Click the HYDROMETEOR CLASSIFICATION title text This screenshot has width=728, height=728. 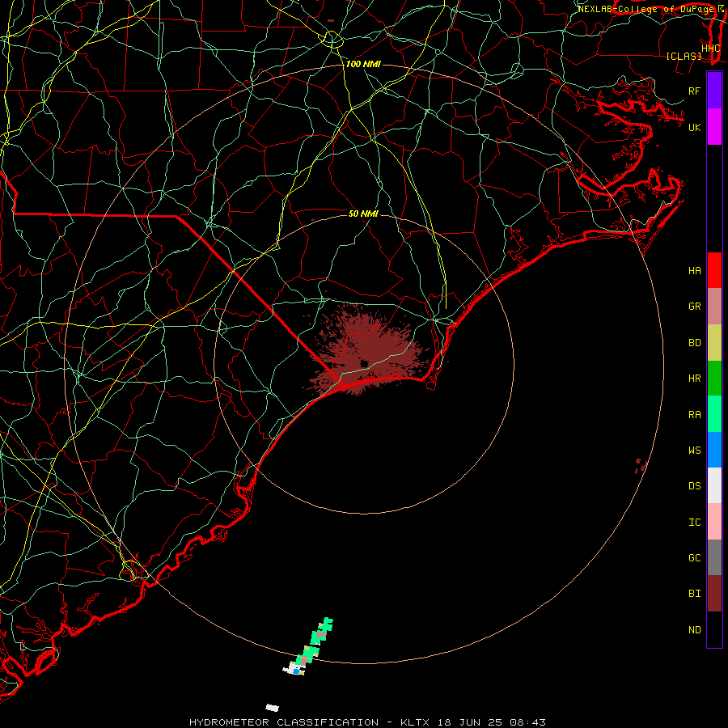pos(284,722)
